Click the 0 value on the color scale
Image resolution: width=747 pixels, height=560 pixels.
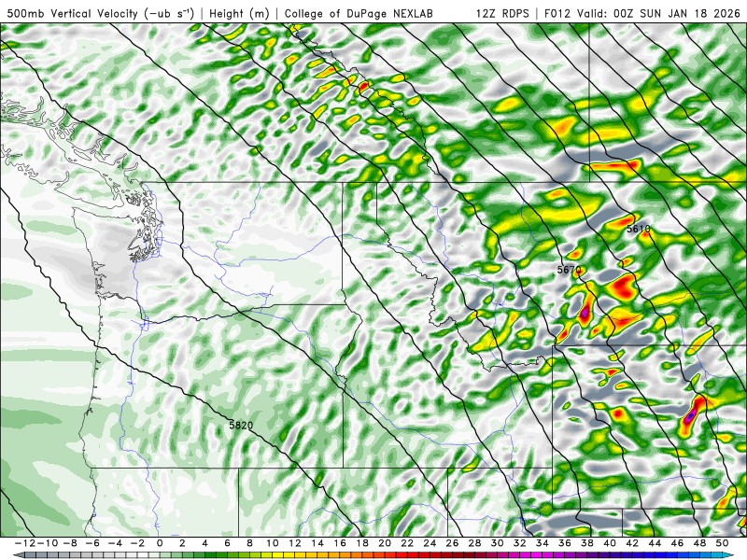[160, 543]
